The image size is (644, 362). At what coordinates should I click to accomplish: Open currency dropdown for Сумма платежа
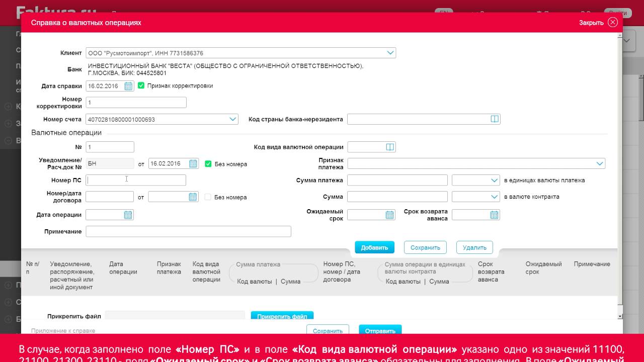[494, 180]
